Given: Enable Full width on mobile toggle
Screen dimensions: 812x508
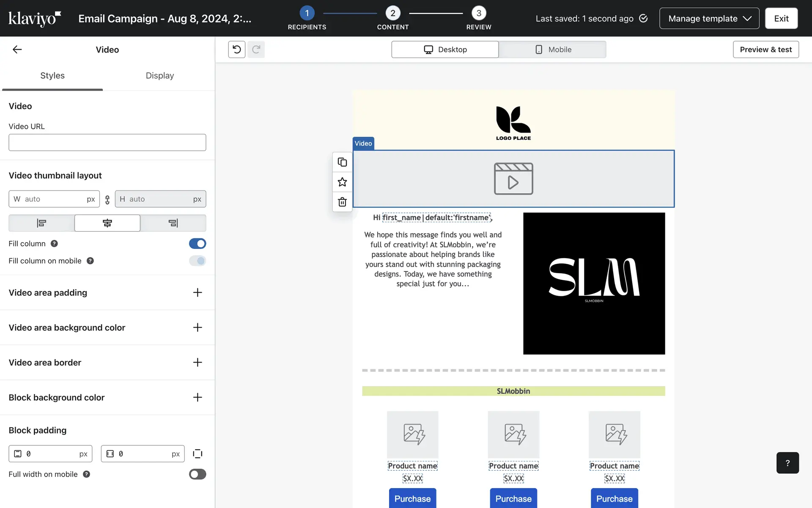Looking at the screenshot, I should click(x=198, y=474).
